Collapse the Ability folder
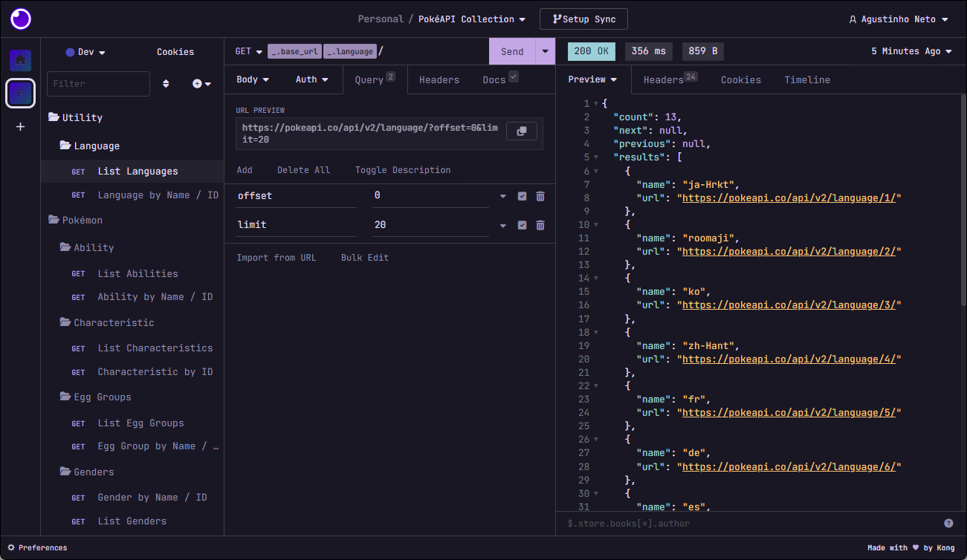967x560 pixels. [87, 247]
